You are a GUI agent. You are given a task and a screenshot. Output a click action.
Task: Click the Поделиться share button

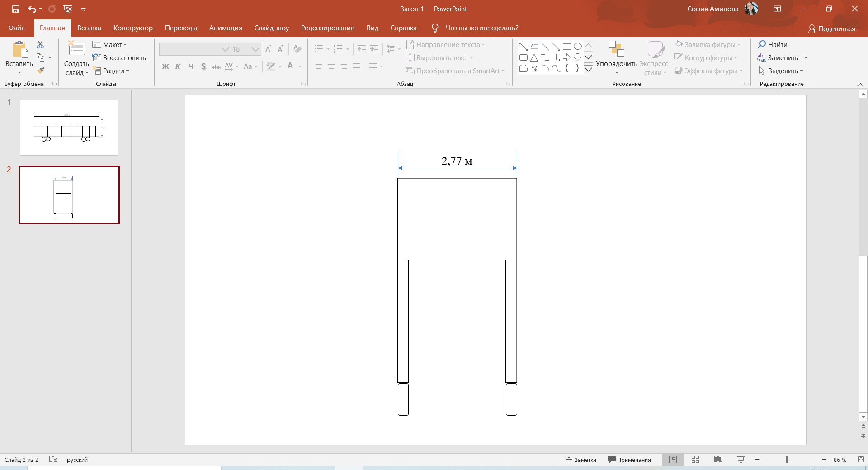tap(832, 28)
